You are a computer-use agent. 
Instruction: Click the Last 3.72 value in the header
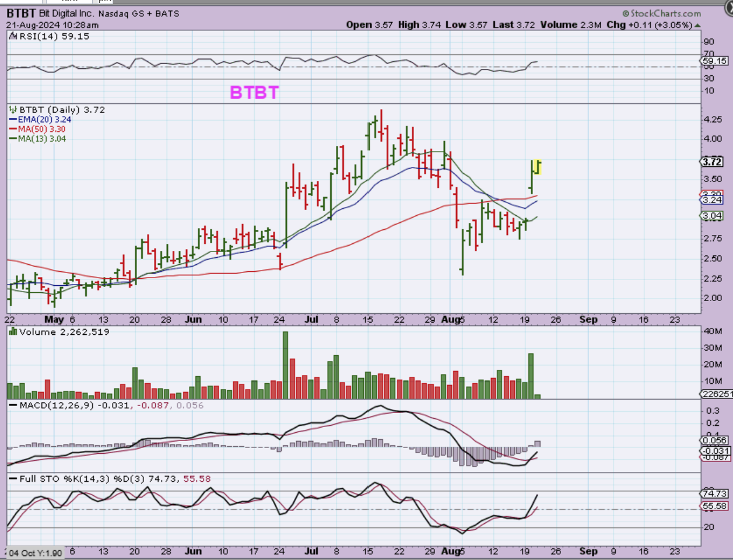coord(514,24)
